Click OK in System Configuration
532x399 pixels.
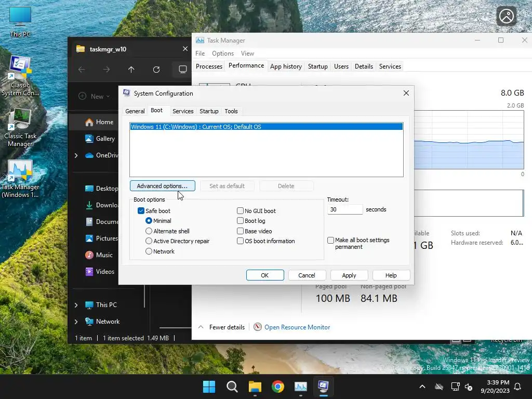point(265,275)
